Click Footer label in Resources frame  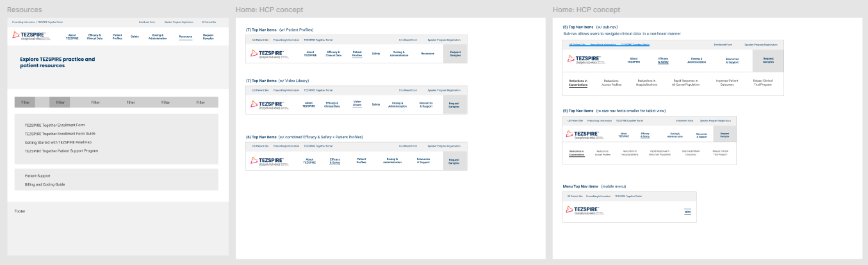[20, 211]
